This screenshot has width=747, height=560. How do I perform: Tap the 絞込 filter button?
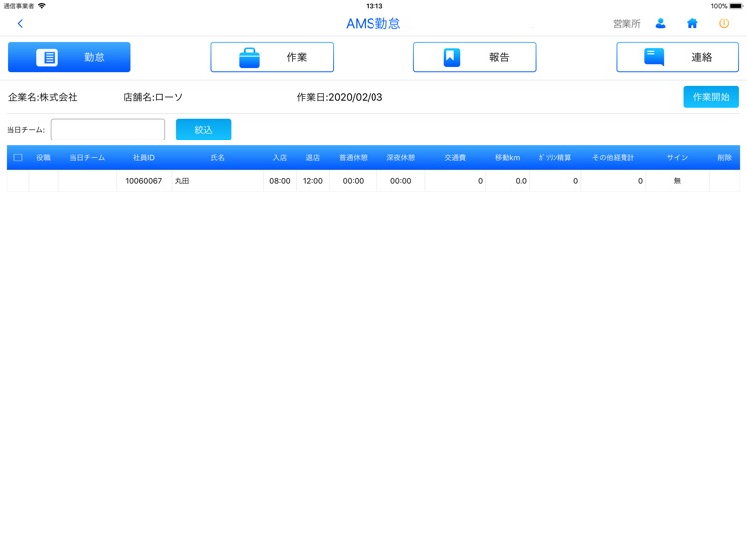tap(203, 130)
